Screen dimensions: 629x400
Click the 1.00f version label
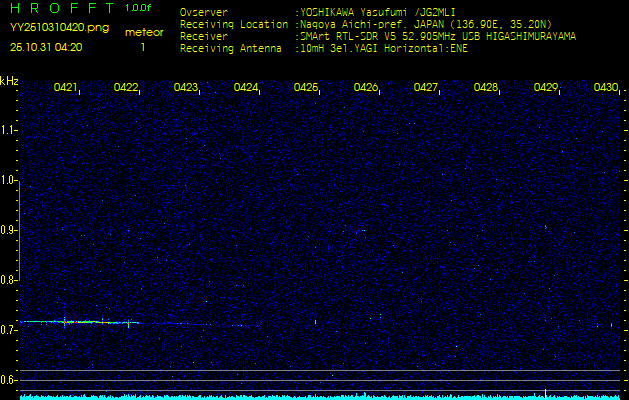click(x=139, y=8)
